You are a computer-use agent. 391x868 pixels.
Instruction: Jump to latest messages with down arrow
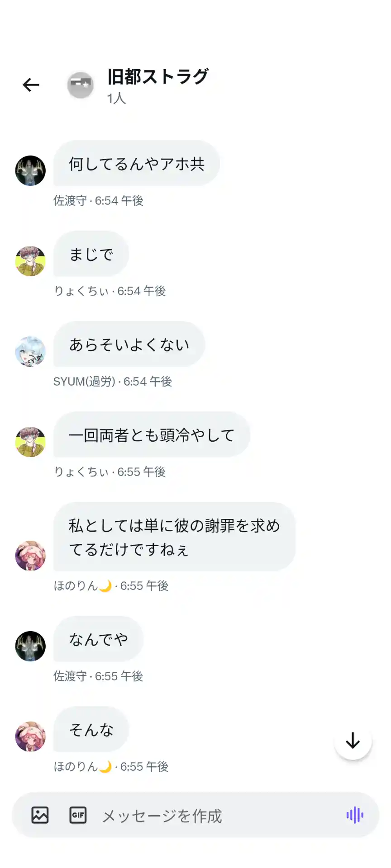(353, 741)
